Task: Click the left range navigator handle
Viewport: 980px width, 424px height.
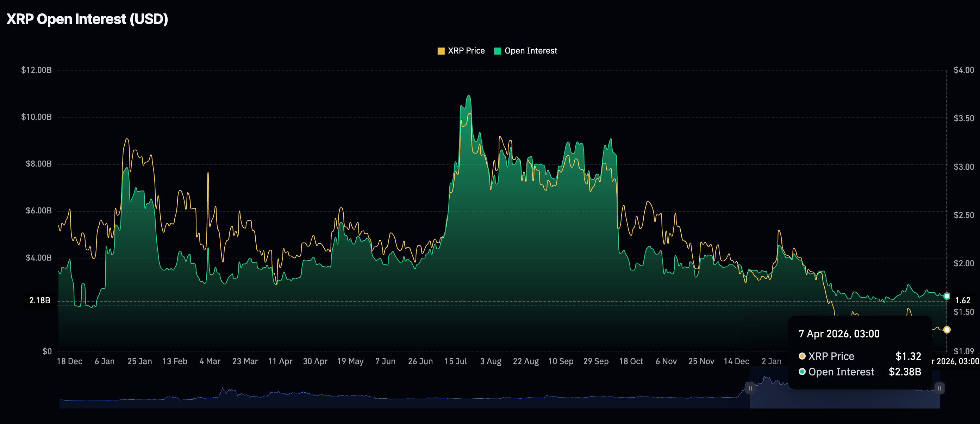Action: 750,388
